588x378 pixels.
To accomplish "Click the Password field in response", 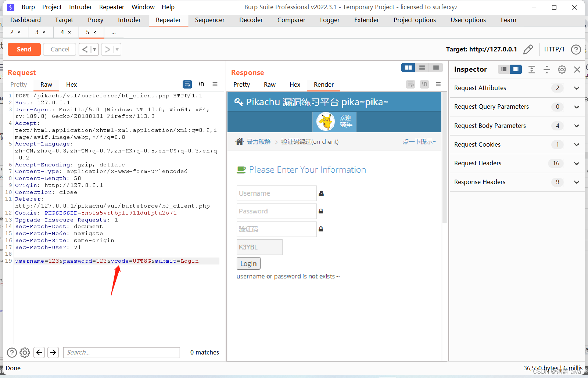I will click(x=277, y=211).
